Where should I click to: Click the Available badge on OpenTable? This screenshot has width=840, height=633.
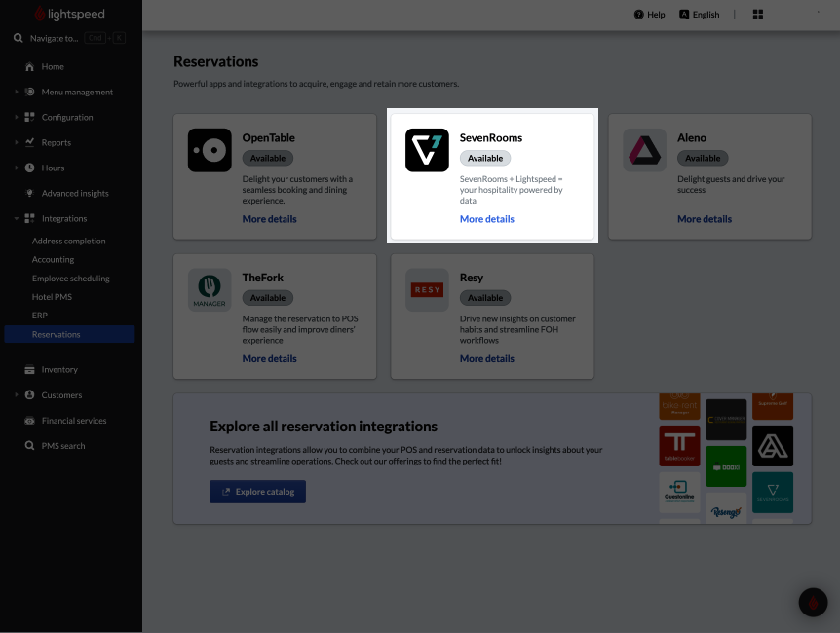pos(267,158)
